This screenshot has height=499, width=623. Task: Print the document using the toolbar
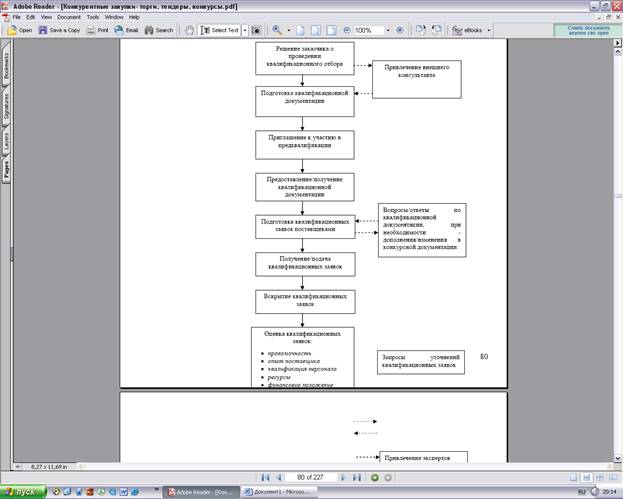point(98,30)
